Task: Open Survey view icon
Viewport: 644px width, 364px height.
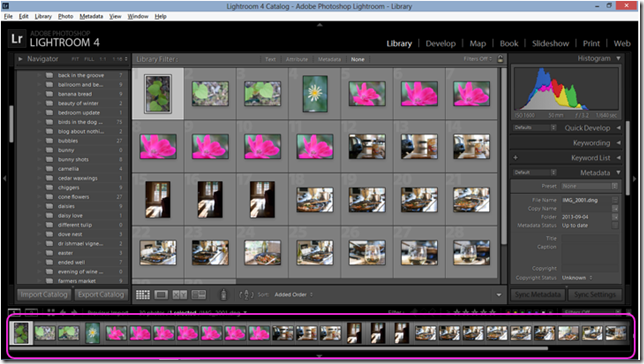Action: pos(199,295)
